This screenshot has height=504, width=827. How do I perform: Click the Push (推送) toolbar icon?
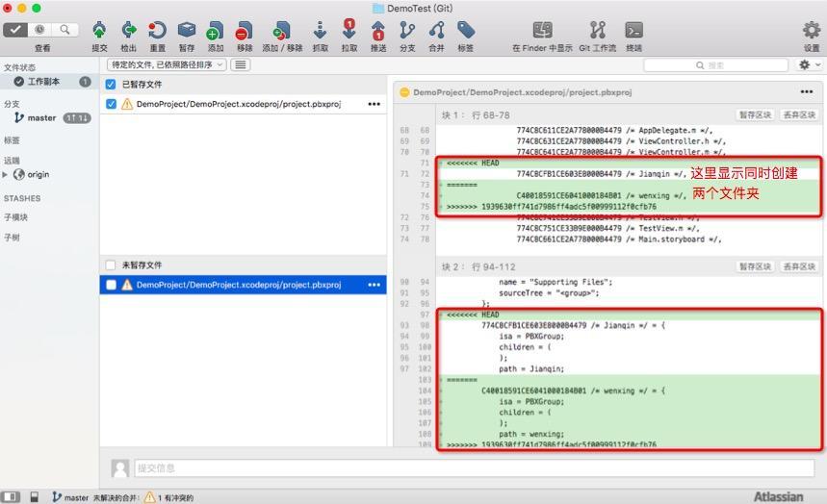[377, 31]
